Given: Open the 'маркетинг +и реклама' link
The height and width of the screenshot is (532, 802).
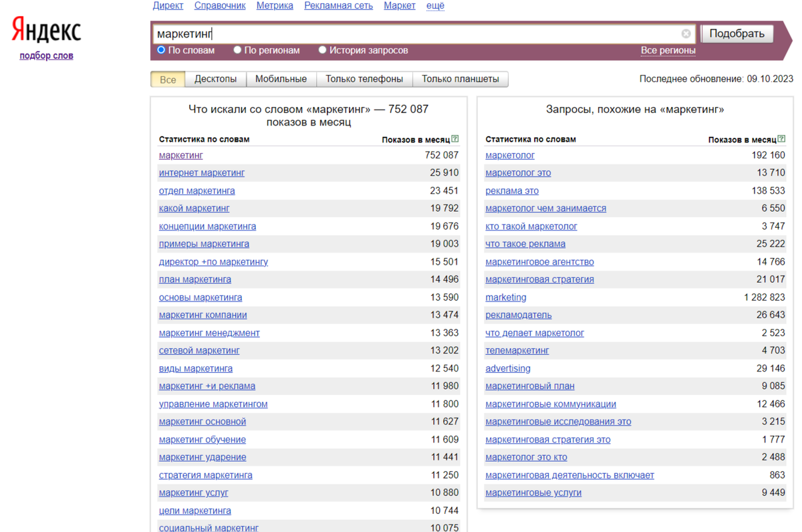Looking at the screenshot, I should tap(207, 386).
